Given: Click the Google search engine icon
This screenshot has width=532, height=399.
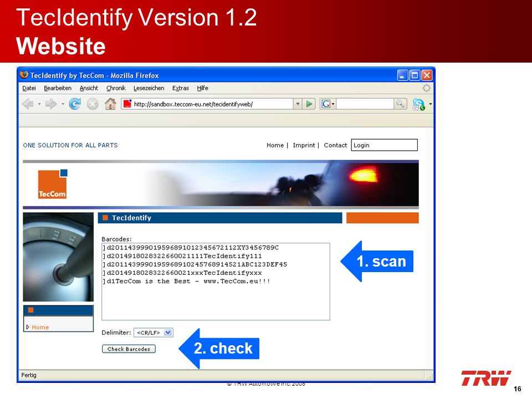Looking at the screenshot, I should coord(326,104).
